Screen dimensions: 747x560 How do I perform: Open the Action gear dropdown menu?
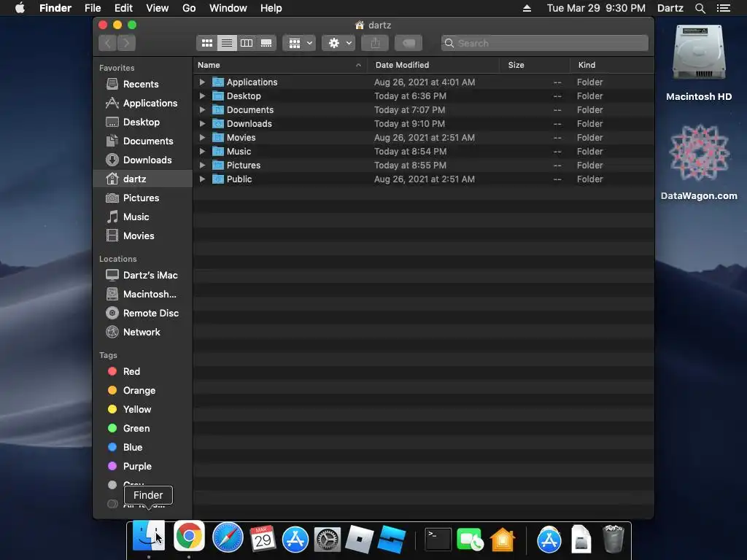338,43
